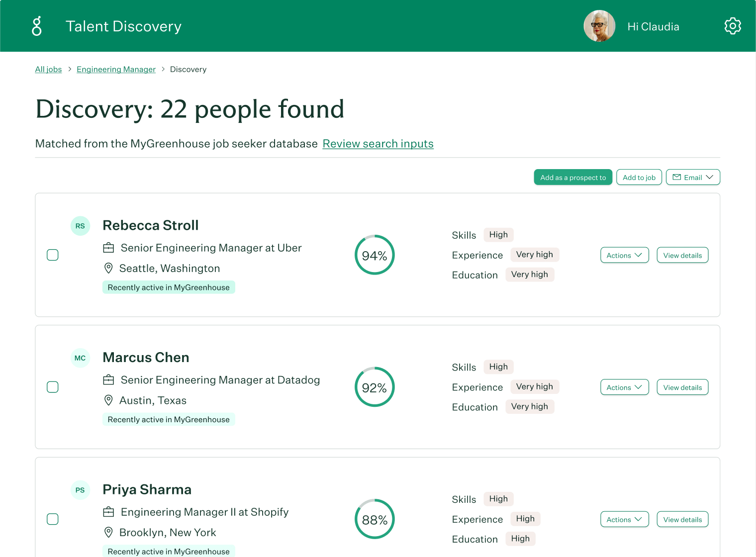Click the 88% match score ring
Viewport: 756px width, 557px height.
pyautogui.click(x=375, y=519)
